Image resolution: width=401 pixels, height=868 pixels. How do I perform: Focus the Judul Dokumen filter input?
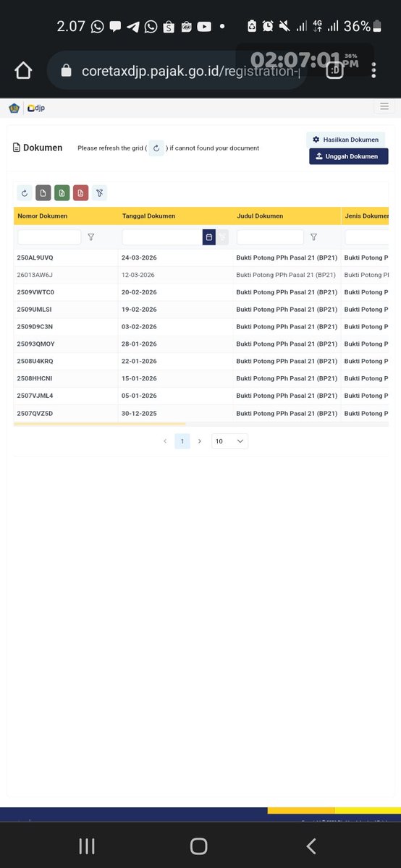tap(270, 237)
